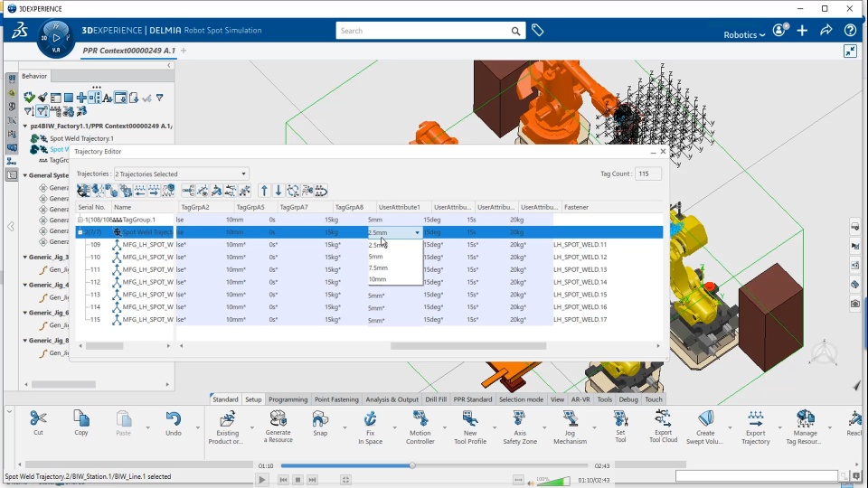
Task: Collapse the Generic_Jig_8 tree node
Action: click(x=25, y=341)
